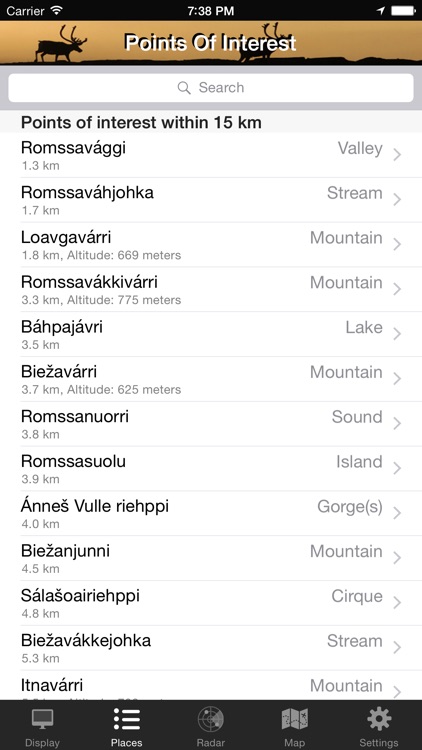The height and width of the screenshot is (750, 422).
Task: Open the Map icon in tab bar
Action: [x=294, y=719]
